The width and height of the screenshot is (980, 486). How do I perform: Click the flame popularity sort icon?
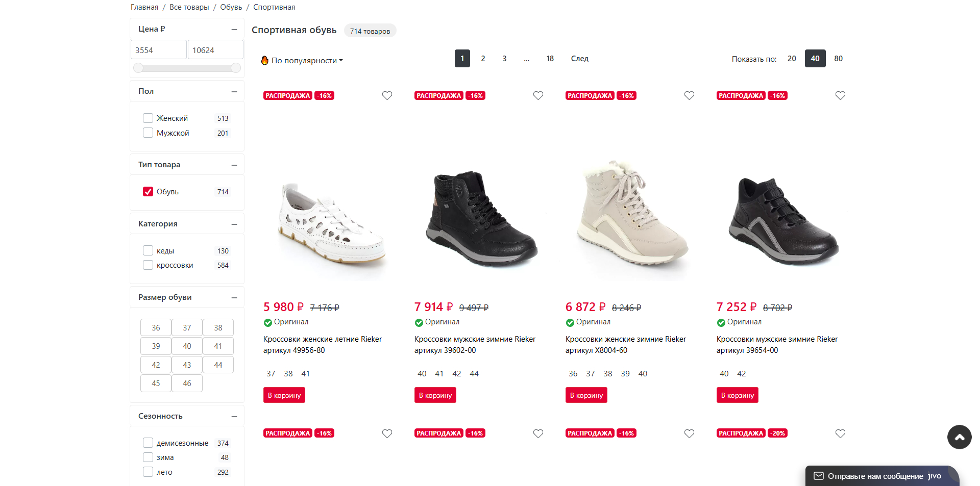pyautogui.click(x=265, y=60)
